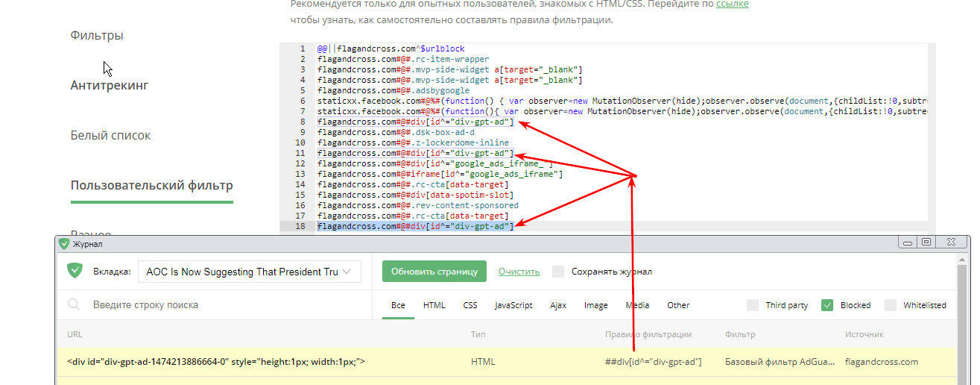This screenshot has width=980, height=385.
Task: Click the HTML type cell in log row
Action: [483, 362]
